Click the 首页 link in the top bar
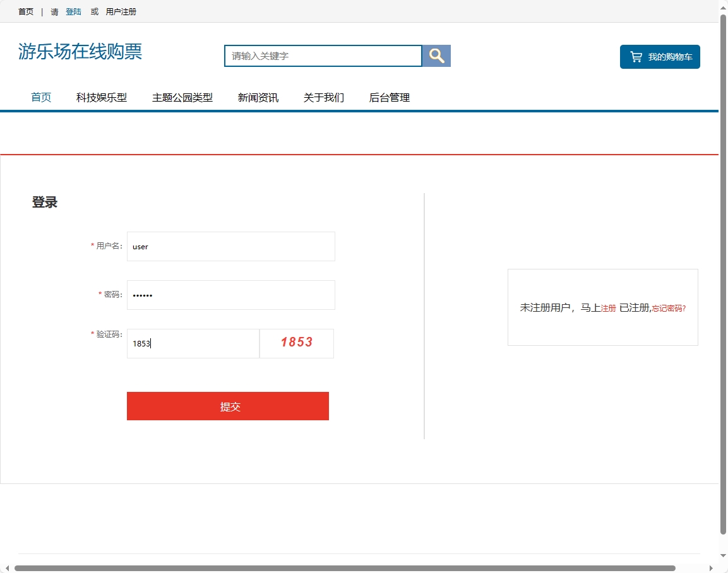Screen dimensions: 728x573 [25, 11]
